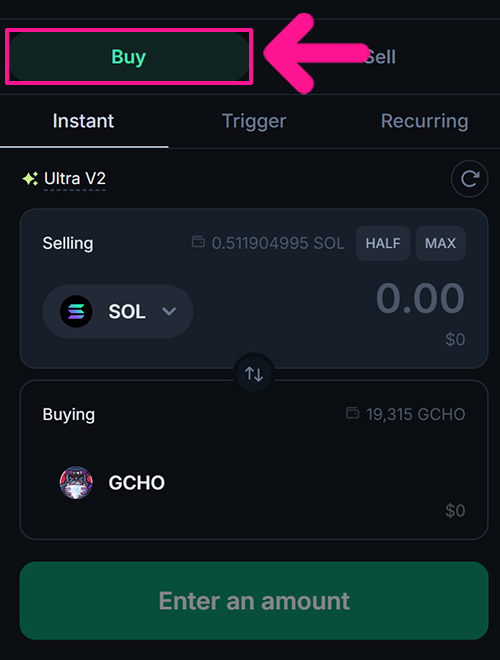500x660 pixels.
Task: Click the wallet icon beside GCHO balance
Action: pyautogui.click(x=352, y=413)
